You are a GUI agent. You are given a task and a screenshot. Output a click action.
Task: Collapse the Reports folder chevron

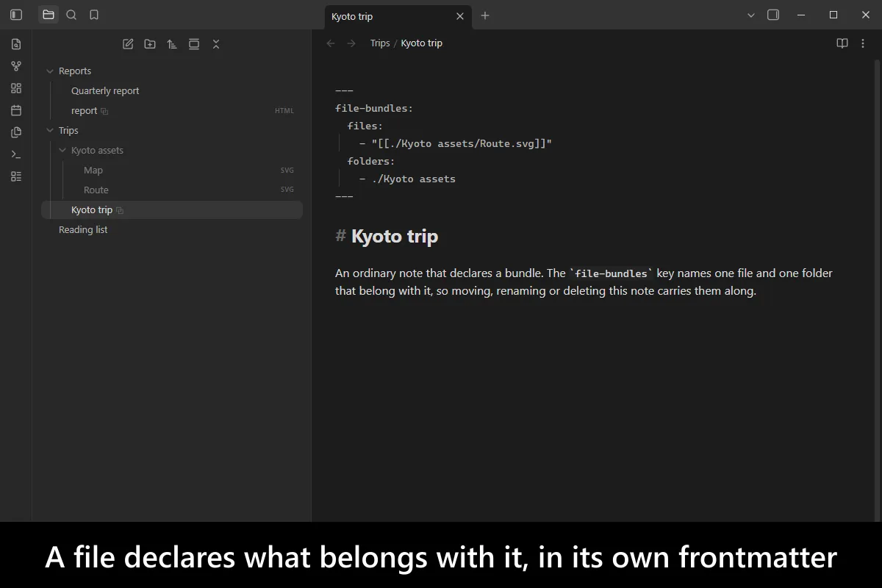pyautogui.click(x=50, y=71)
